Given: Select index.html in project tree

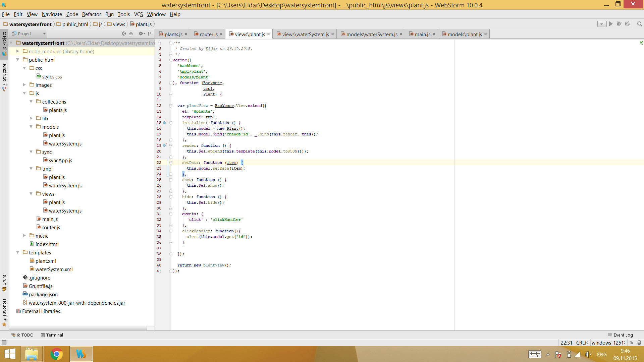Looking at the screenshot, I should pos(47,244).
